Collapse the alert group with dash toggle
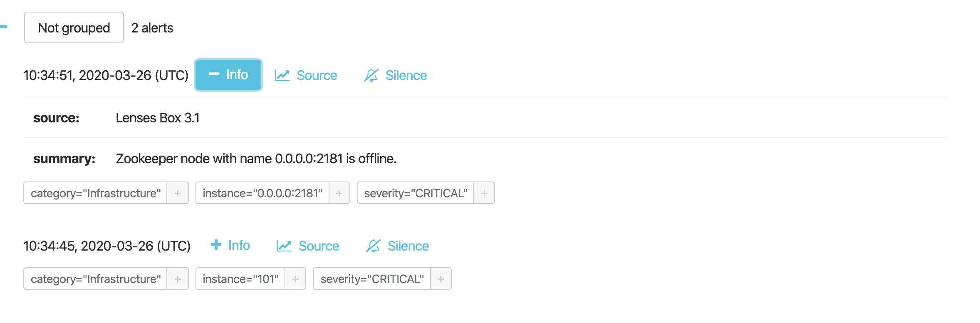 click(x=3, y=27)
